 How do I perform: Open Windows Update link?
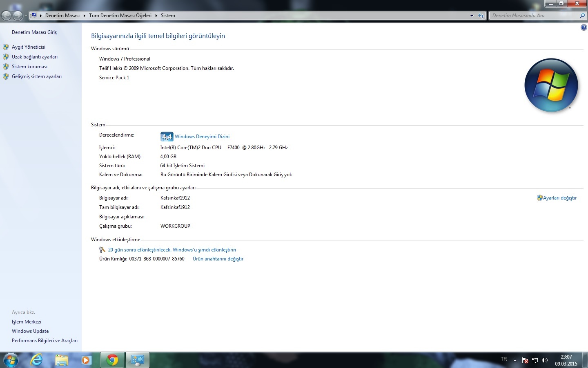pyautogui.click(x=30, y=331)
